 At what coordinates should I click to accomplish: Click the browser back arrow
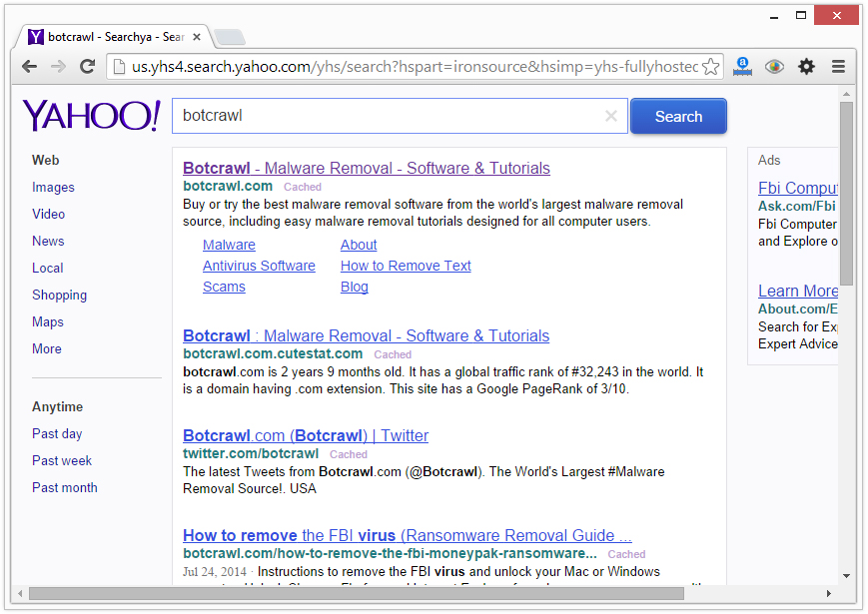coord(30,67)
